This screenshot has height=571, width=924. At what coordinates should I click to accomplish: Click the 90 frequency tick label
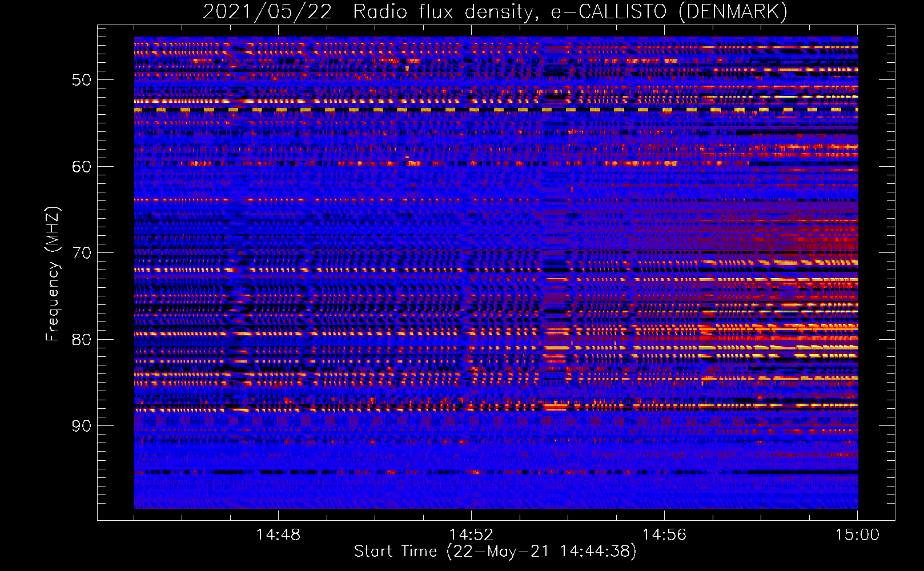[82, 426]
